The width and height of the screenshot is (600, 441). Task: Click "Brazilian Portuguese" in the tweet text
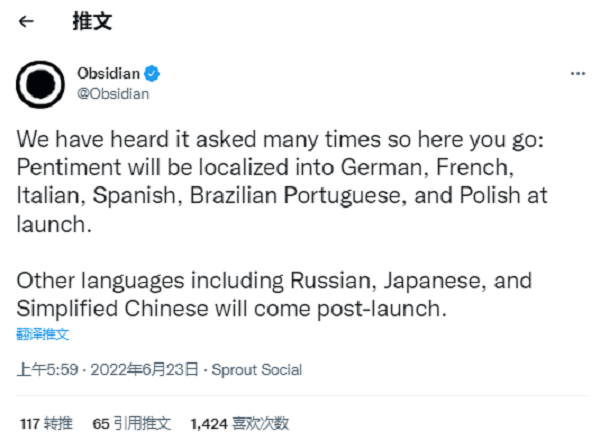296,196
